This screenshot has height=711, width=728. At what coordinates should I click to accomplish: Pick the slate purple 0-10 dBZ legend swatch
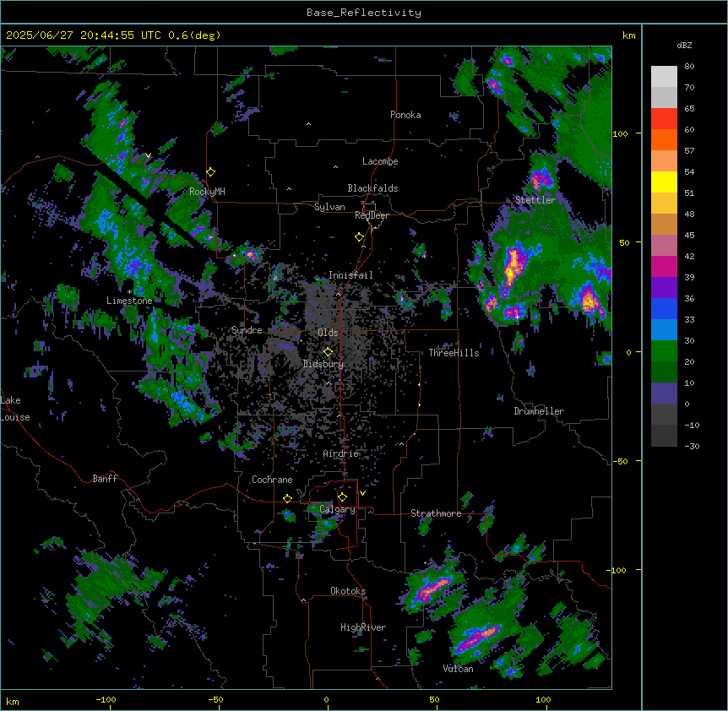[x=664, y=393]
